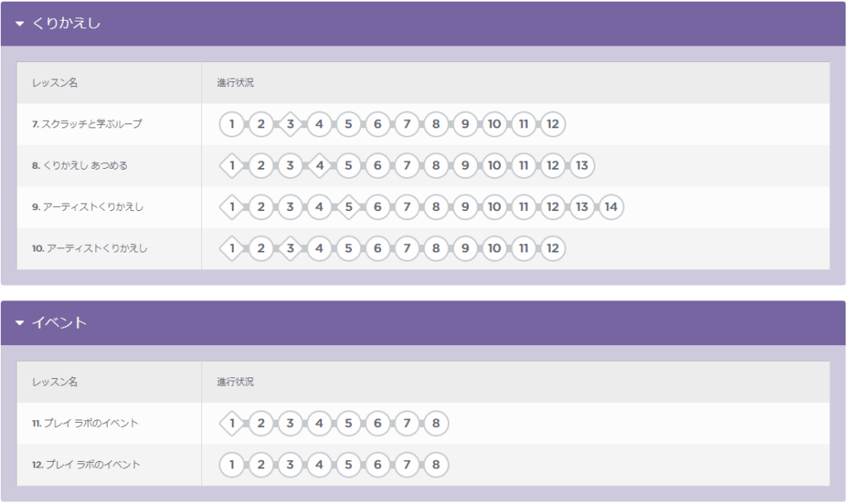The width and height of the screenshot is (848, 504).
Task: Open diamond level 3 in lesson 7
Action: [x=291, y=124]
